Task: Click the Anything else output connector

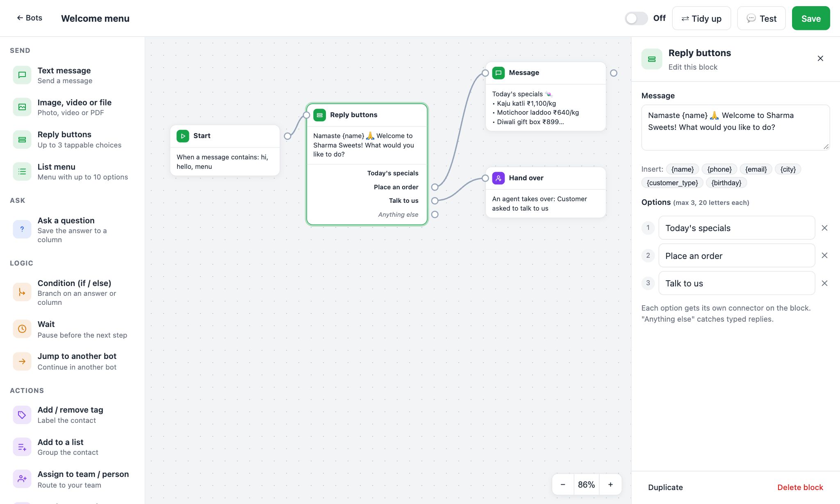Action: coord(435,215)
